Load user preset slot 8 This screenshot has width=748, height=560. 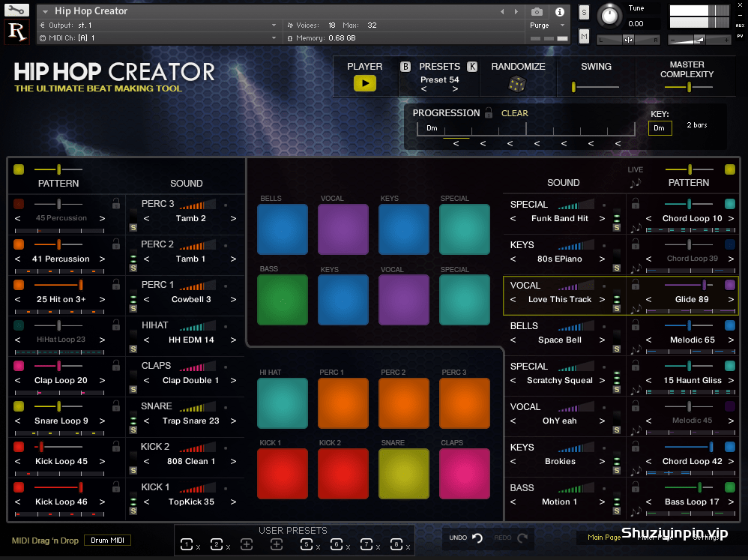point(396,544)
